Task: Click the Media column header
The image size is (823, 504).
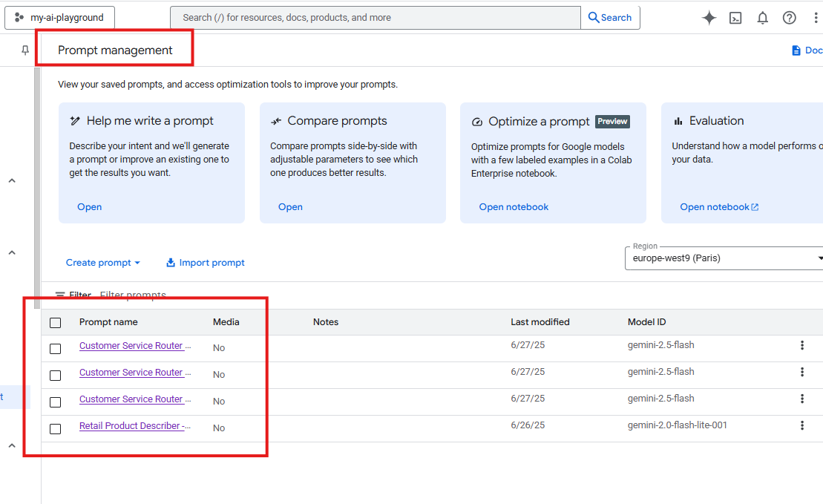Action: pyautogui.click(x=226, y=322)
